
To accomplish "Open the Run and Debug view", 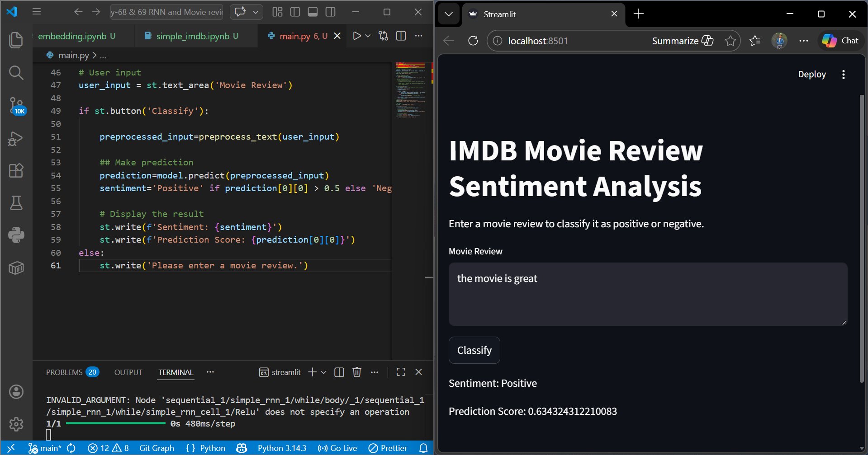I will pyautogui.click(x=16, y=139).
